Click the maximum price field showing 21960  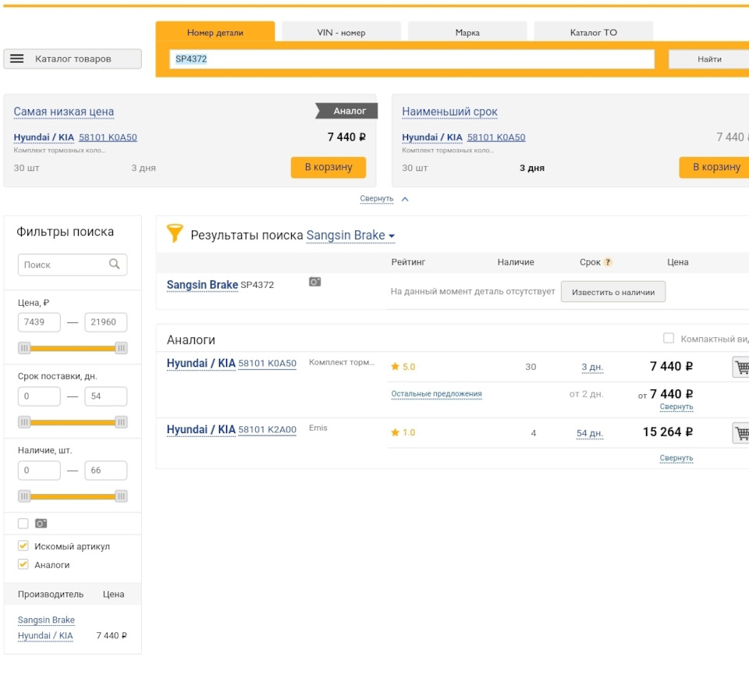tap(105, 322)
